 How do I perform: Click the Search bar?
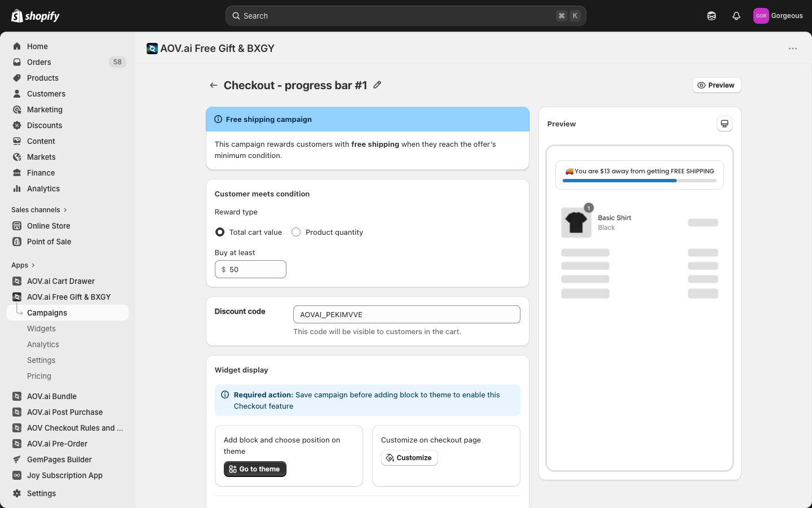click(406, 16)
